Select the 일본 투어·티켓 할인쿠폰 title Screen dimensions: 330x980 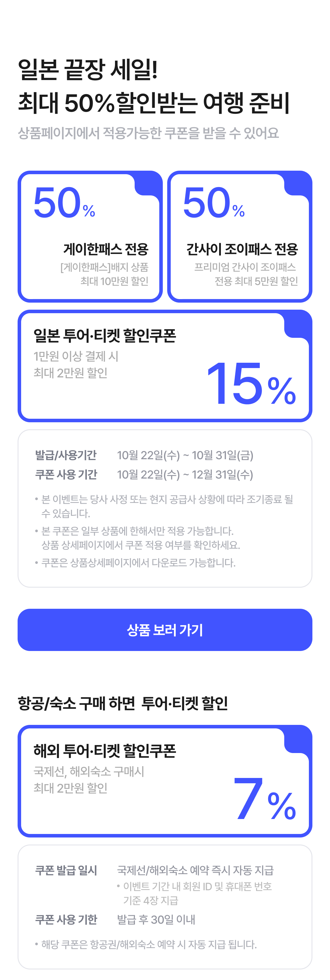(105, 335)
